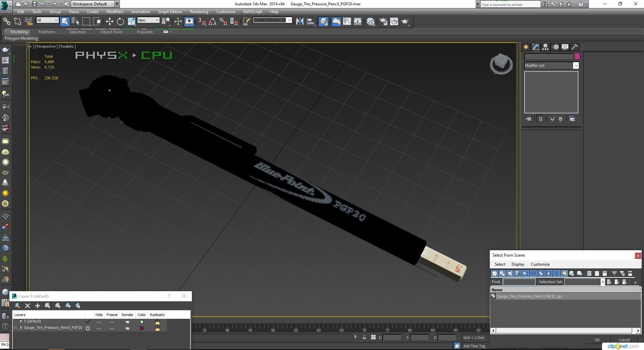Toggle Hide for Gauge_Tire_Pressure_Pencil_PGP20 layer
The image size is (644, 350).
pos(99,328)
